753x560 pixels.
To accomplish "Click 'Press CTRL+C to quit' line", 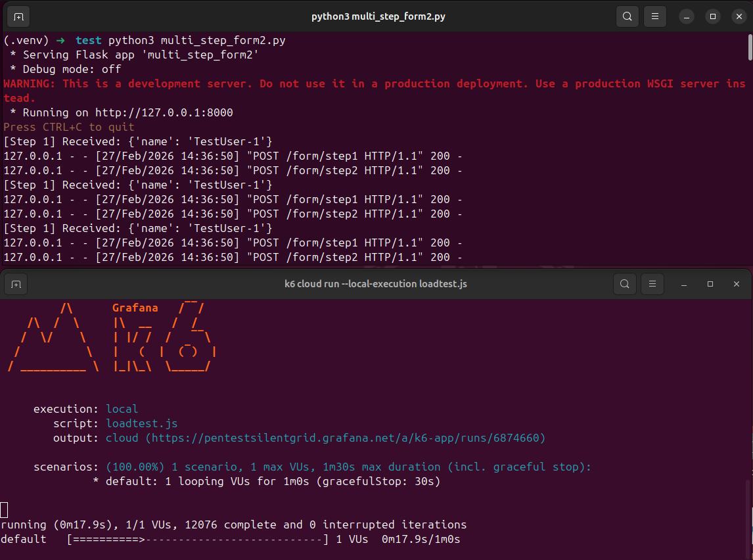I will coord(69,128).
